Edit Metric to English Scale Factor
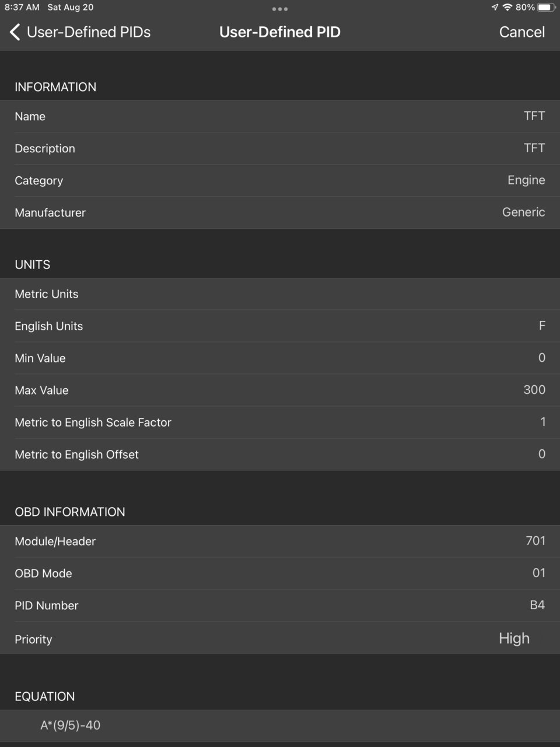 pos(280,422)
